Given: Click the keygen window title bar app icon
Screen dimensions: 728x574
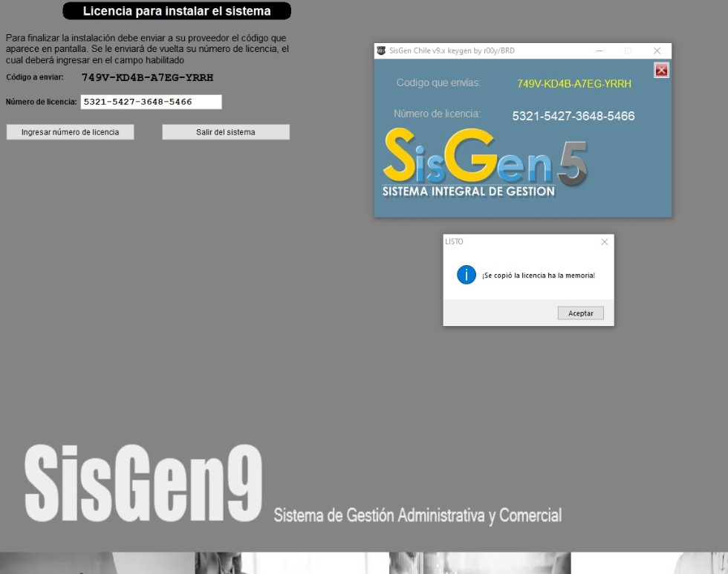Looking at the screenshot, I should point(381,50).
